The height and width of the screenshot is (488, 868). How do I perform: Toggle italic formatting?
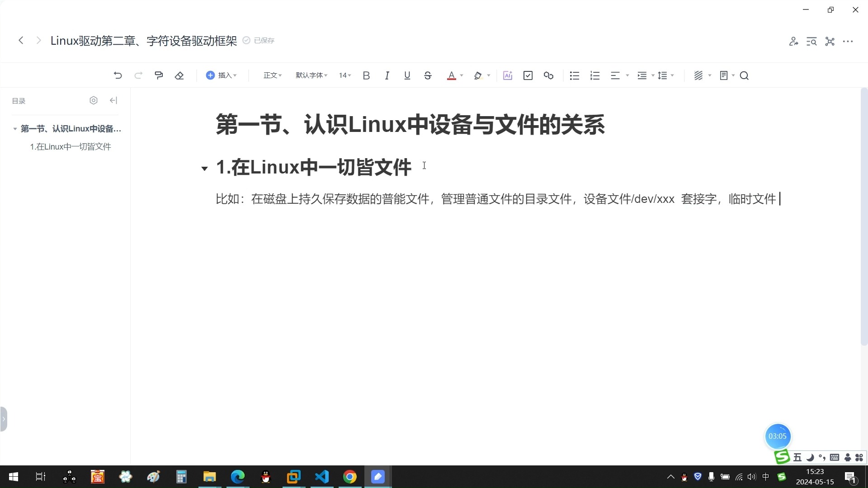[387, 75]
